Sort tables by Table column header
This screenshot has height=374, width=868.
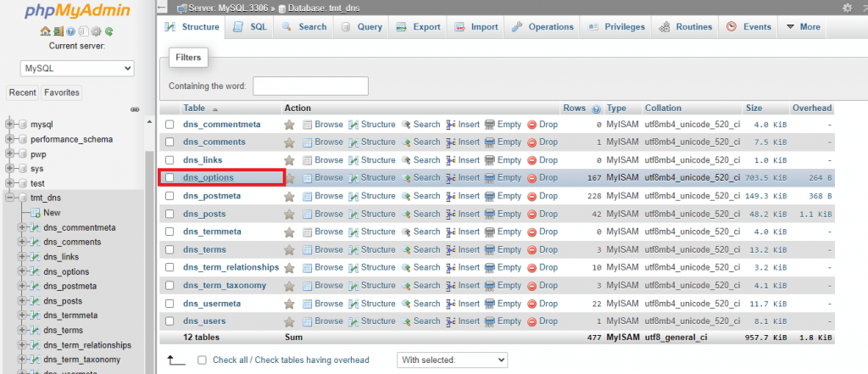pos(194,108)
